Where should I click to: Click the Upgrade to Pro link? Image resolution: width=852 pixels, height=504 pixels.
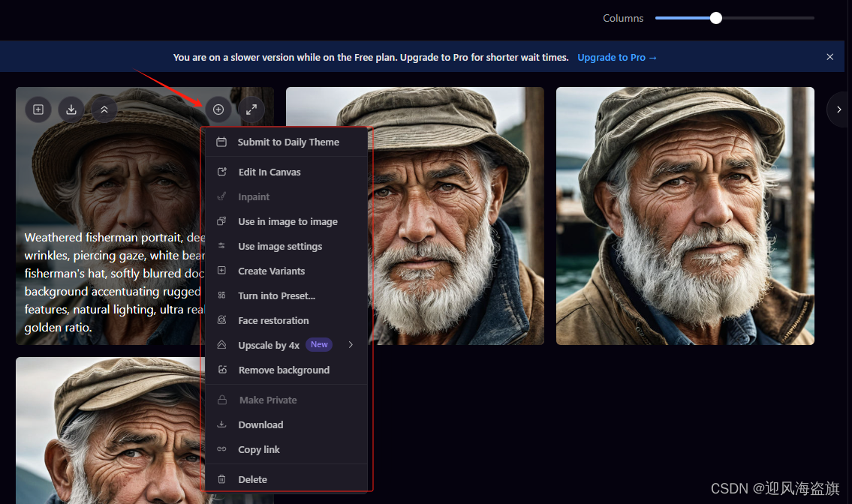tap(617, 57)
